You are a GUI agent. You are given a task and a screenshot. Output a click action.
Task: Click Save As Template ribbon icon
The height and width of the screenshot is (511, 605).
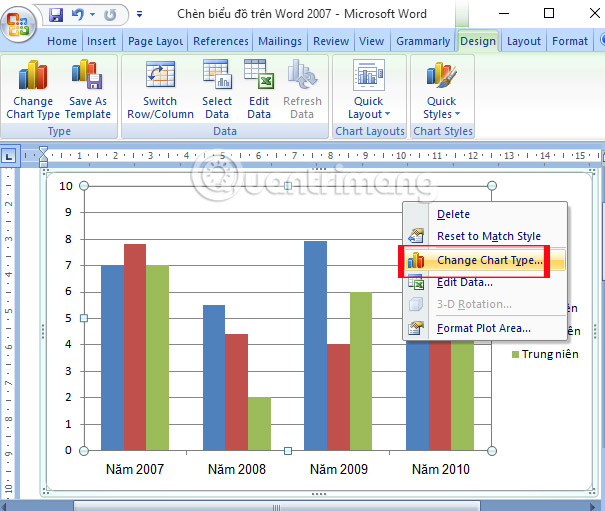(x=88, y=90)
